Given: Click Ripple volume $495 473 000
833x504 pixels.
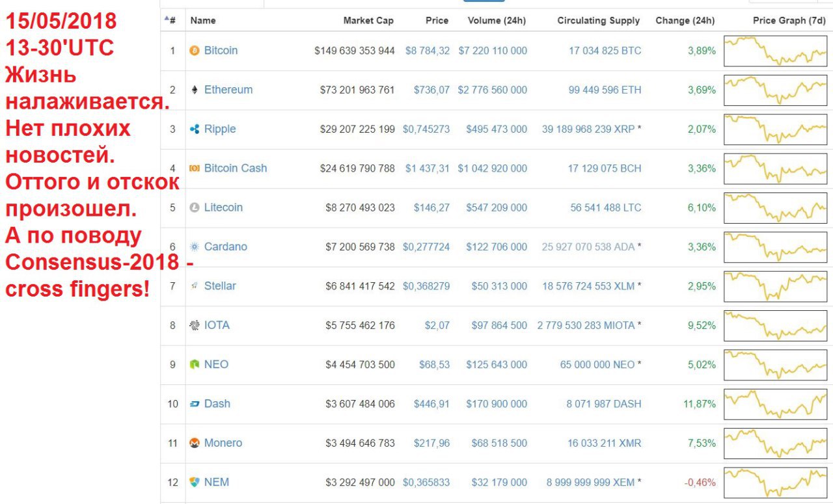Looking at the screenshot, I should pos(497,129).
